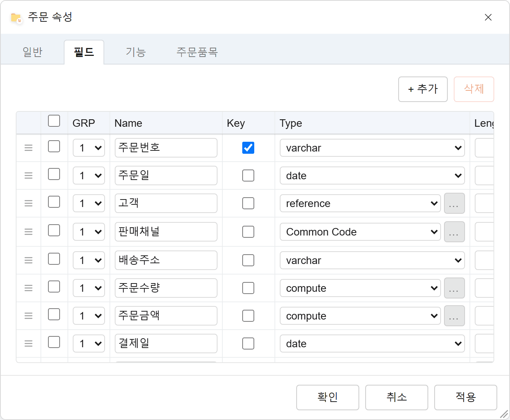The image size is (510, 420).
Task: Click the drag handle for 배송주소 row
Action: click(28, 260)
